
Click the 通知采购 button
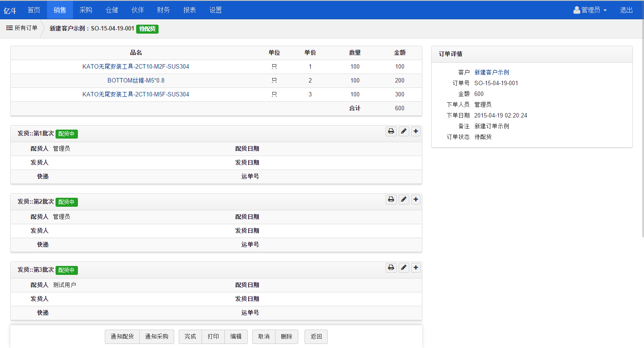(157, 337)
